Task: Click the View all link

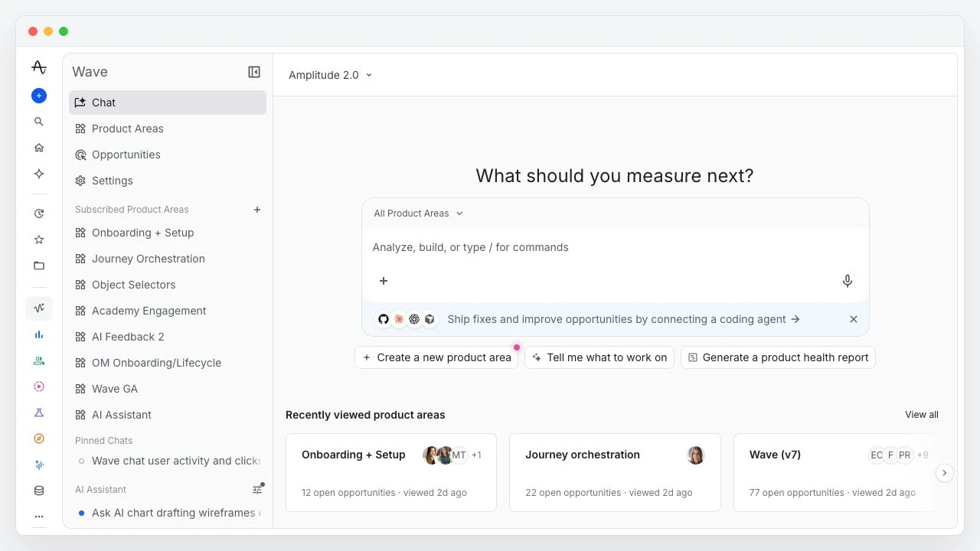Action: pos(922,415)
